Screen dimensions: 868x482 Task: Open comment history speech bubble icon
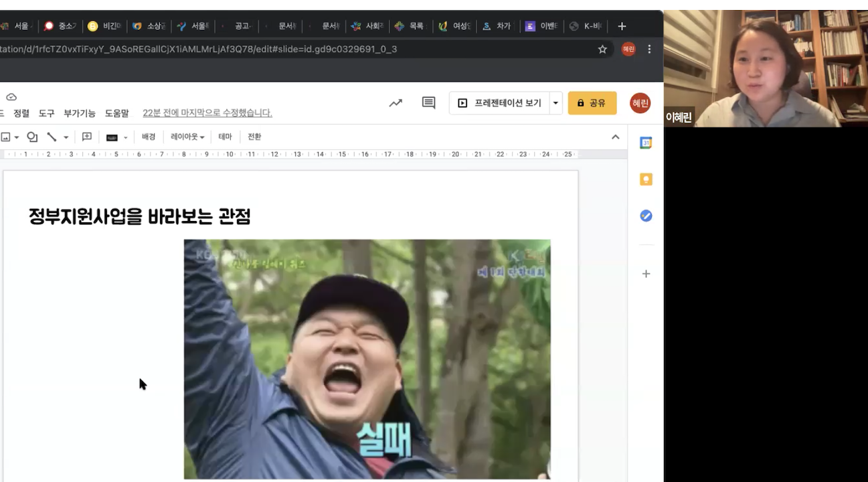428,103
